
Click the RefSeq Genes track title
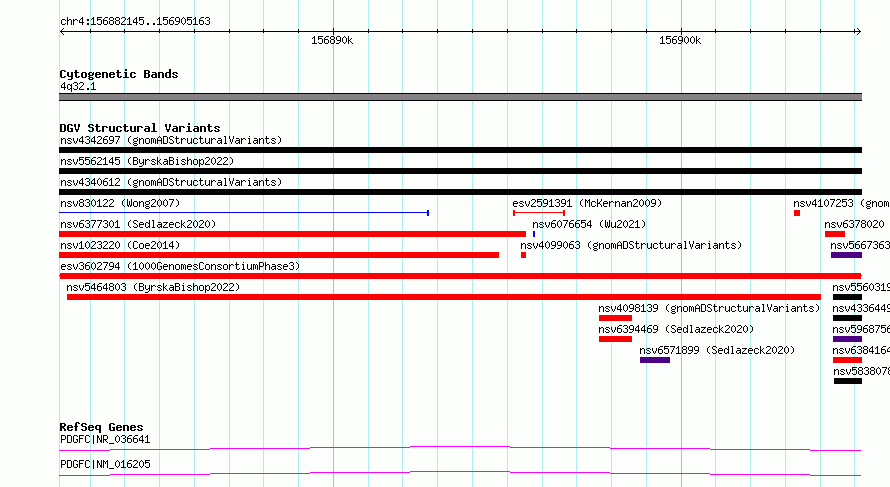click(101, 427)
